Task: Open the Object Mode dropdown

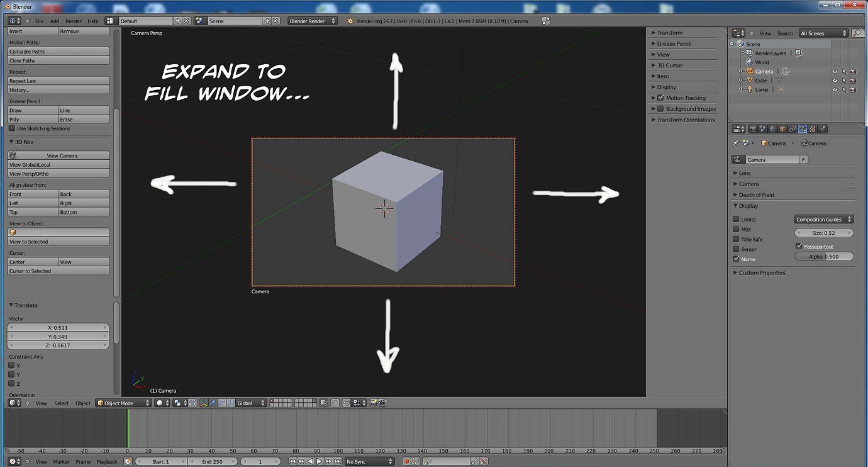Action: coord(124,403)
